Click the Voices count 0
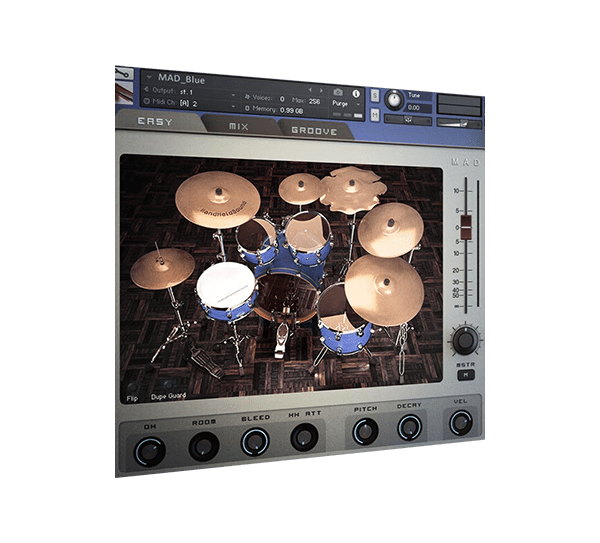The image size is (600, 543). tap(282, 99)
